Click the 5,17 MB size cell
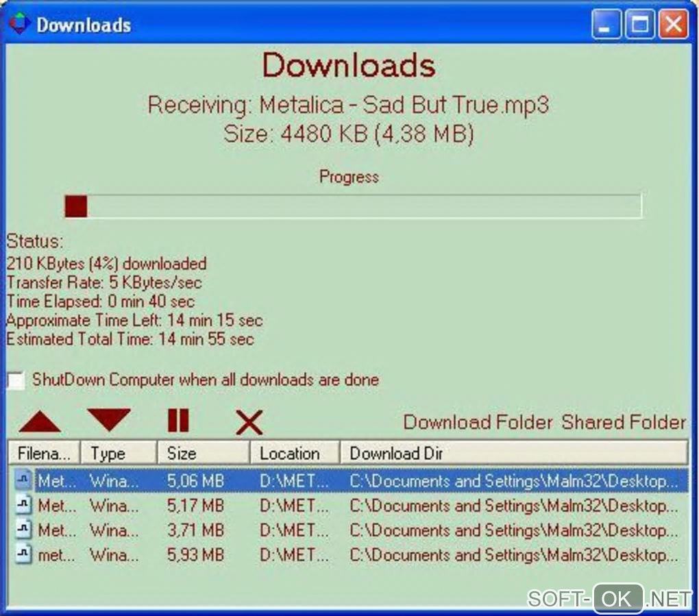This screenshot has height=616, width=699. click(196, 506)
